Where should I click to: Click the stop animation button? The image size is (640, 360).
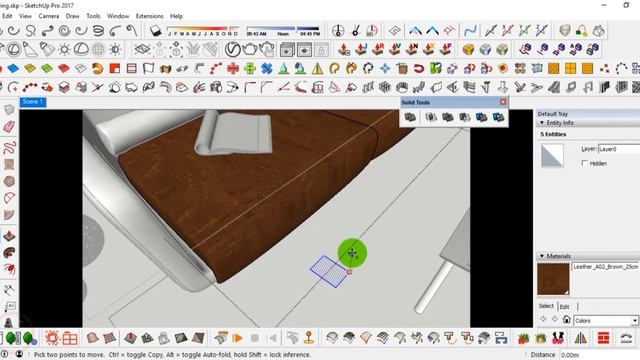point(255,338)
